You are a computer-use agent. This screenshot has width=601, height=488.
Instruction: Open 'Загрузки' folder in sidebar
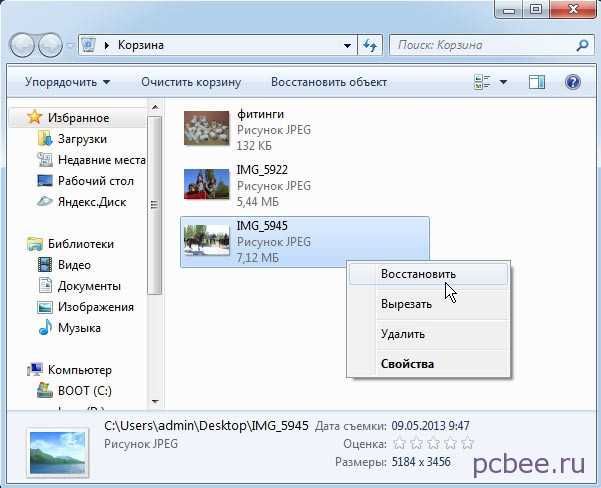coord(82,139)
